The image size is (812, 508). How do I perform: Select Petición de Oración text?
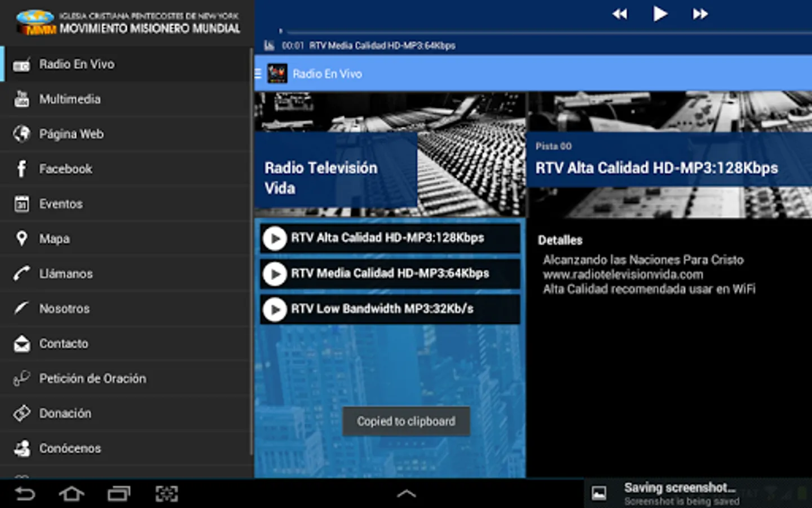click(92, 379)
